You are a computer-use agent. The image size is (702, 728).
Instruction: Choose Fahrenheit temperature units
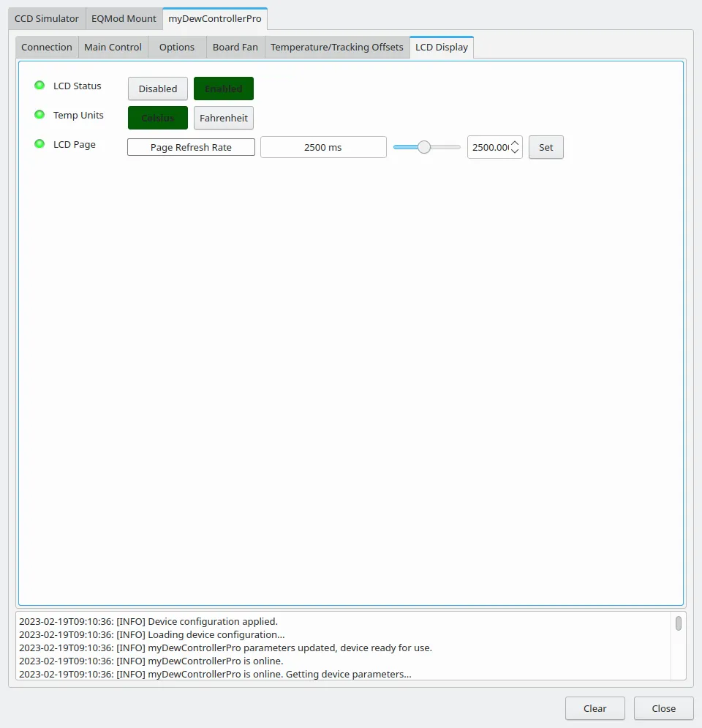[x=224, y=118]
